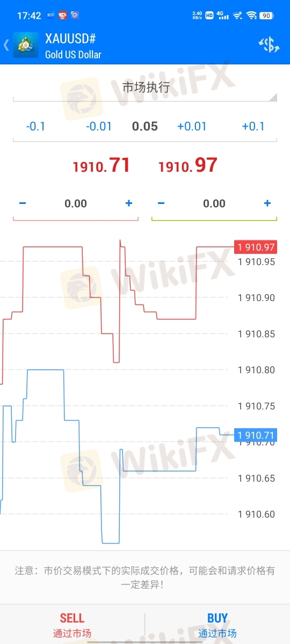Tap the back chevron arrow
290x644 pixels.
[x=6, y=46]
